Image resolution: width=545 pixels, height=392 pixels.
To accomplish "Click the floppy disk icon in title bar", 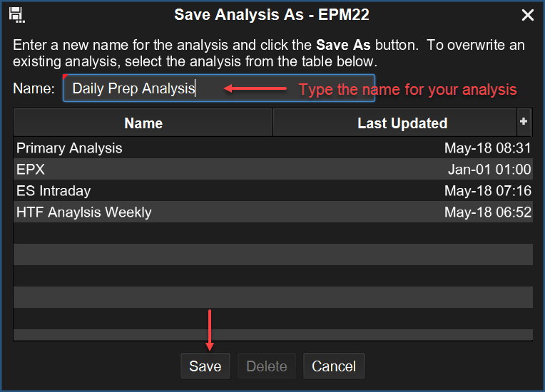I will pyautogui.click(x=16, y=15).
